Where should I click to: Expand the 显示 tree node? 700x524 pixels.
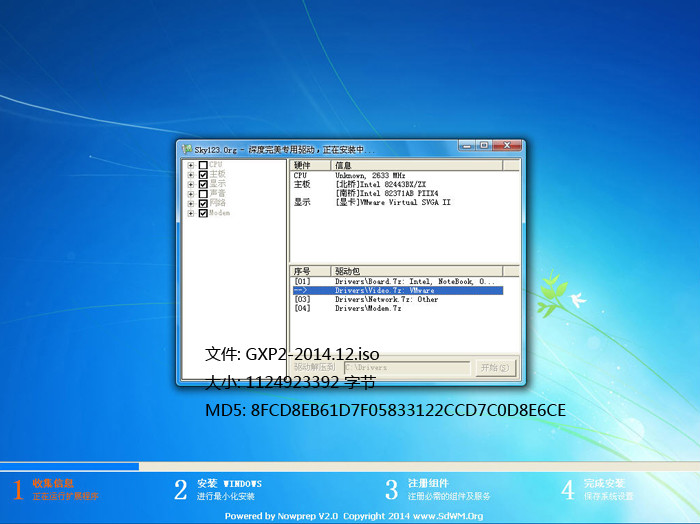click(191, 184)
